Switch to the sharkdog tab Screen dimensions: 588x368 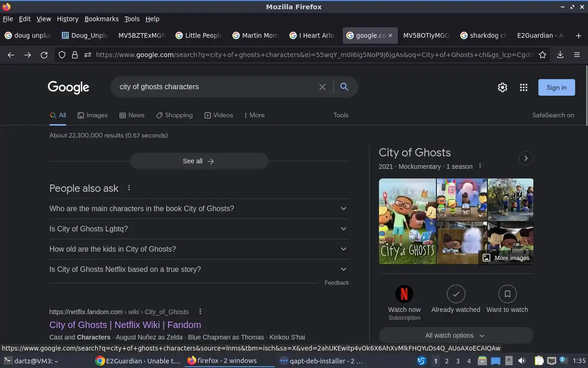pyautogui.click(x=483, y=35)
